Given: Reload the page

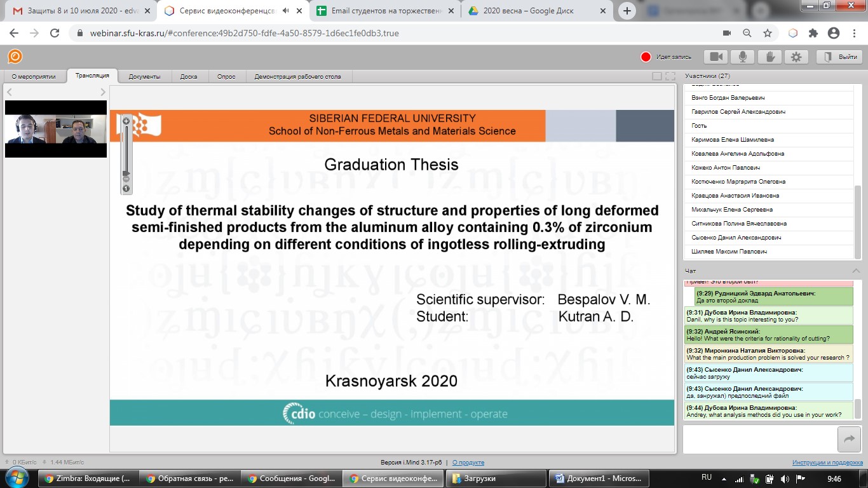Looking at the screenshot, I should [x=55, y=33].
